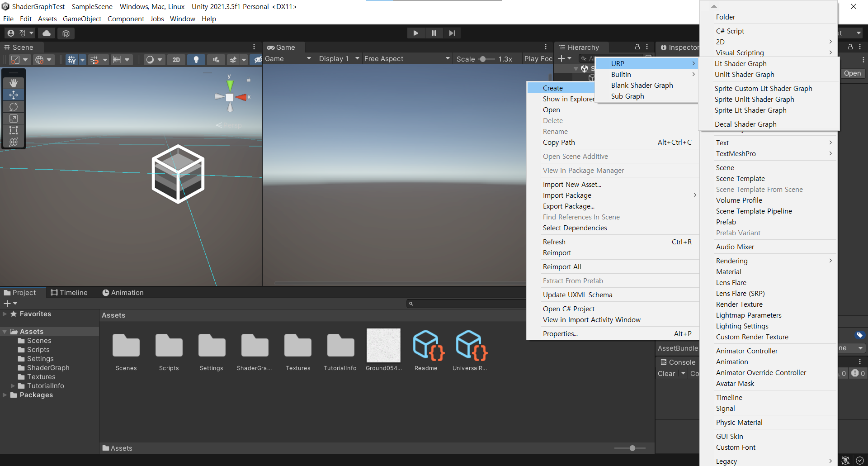Select the Scale tool
Viewport: 868px width, 466px height.
[14, 119]
